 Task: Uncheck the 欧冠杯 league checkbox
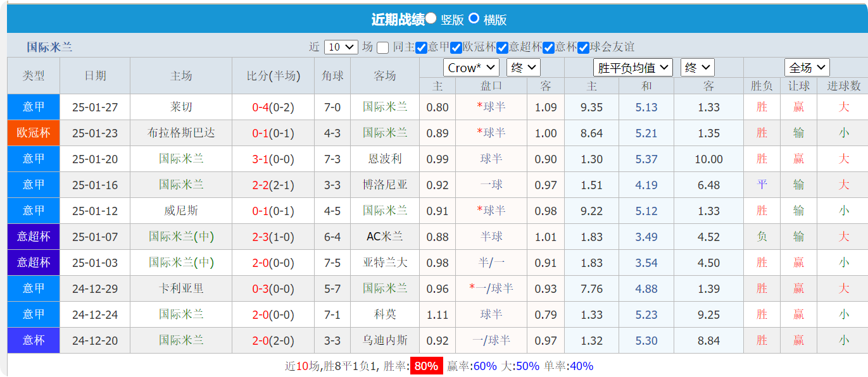[x=456, y=47]
